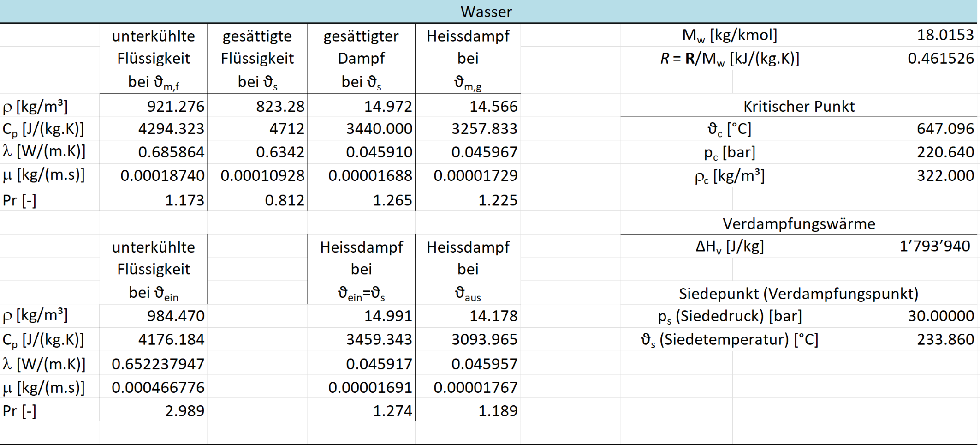Select Siededruck value 30.00000
The image size is (980, 445).
[941, 316]
